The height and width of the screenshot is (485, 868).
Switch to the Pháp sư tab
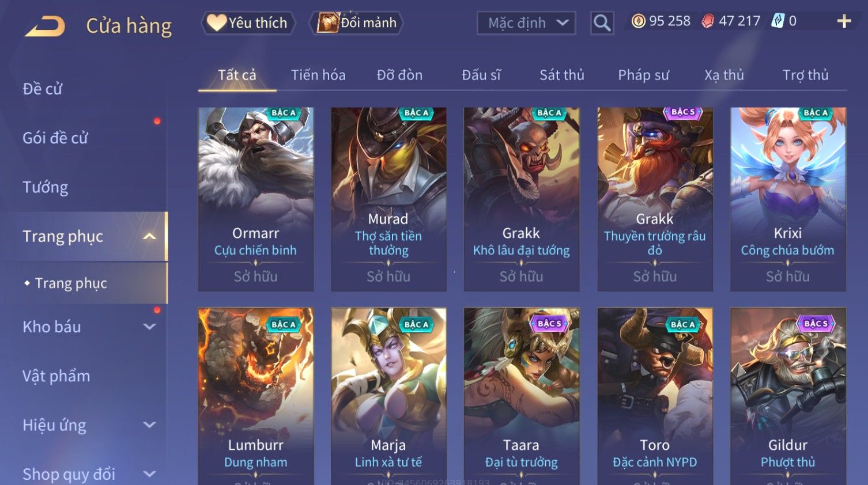(x=643, y=75)
